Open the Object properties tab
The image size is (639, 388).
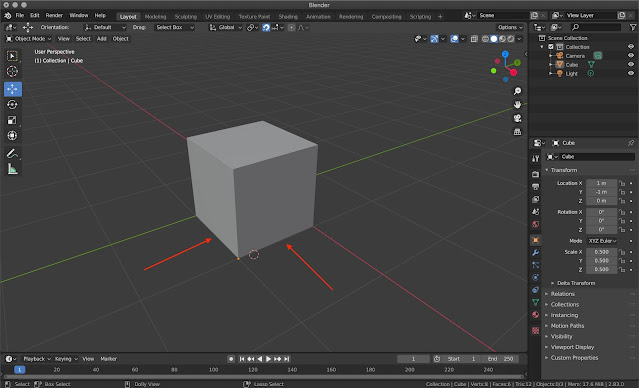[535, 240]
